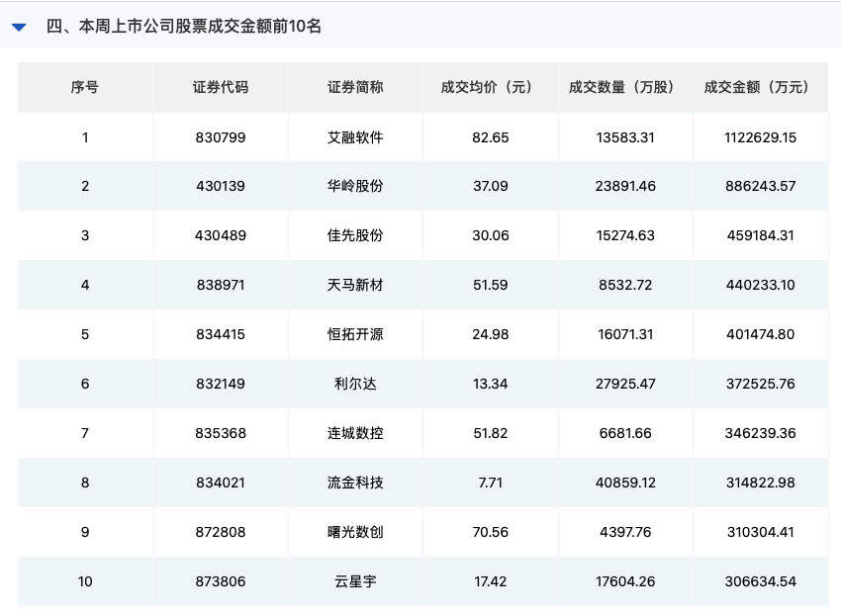The image size is (841, 616).
Task: Click the 证券简称 column header
Action: (355, 87)
